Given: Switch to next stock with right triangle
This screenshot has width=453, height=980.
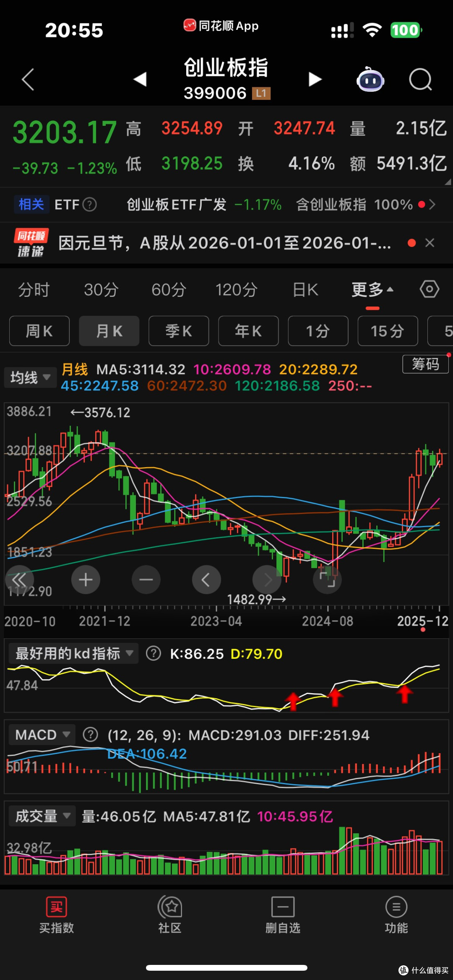Looking at the screenshot, I should (x=315, y=79).
